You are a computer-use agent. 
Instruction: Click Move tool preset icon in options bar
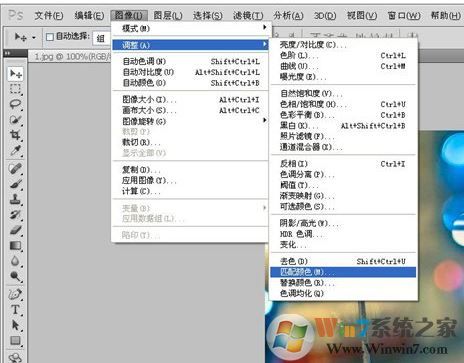click(21, 37)
